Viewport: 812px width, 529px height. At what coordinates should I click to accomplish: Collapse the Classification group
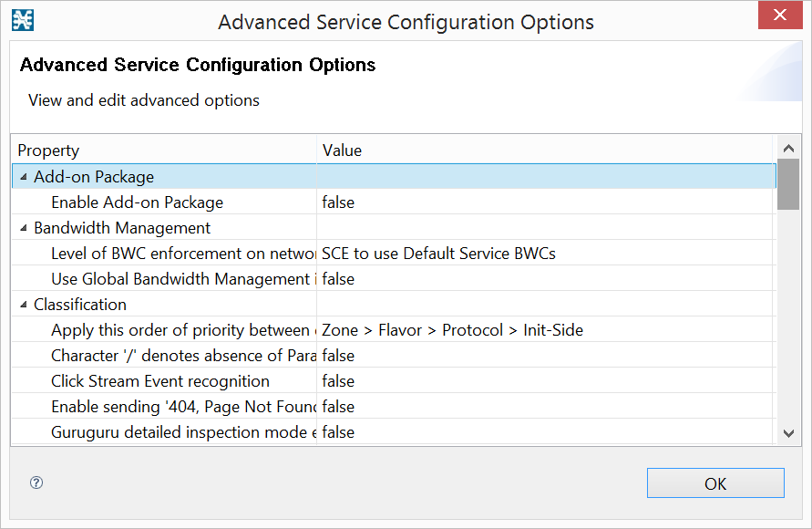coord(23,305)
